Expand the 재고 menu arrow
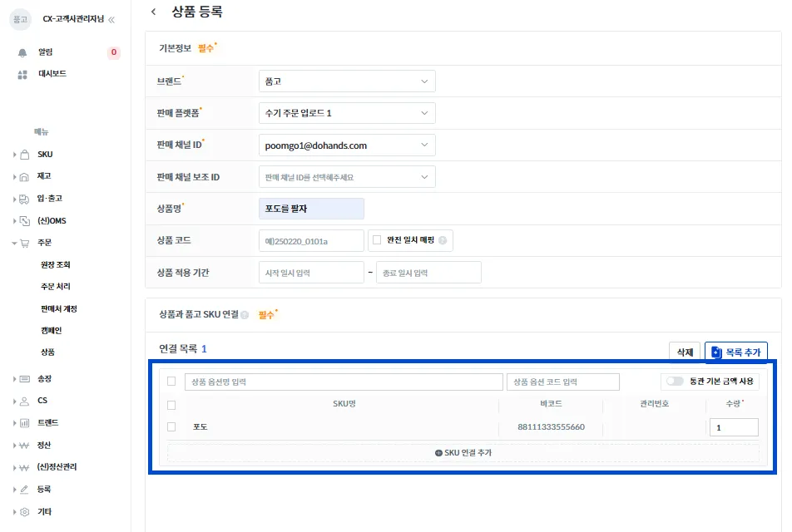 [x=14, y=177]
